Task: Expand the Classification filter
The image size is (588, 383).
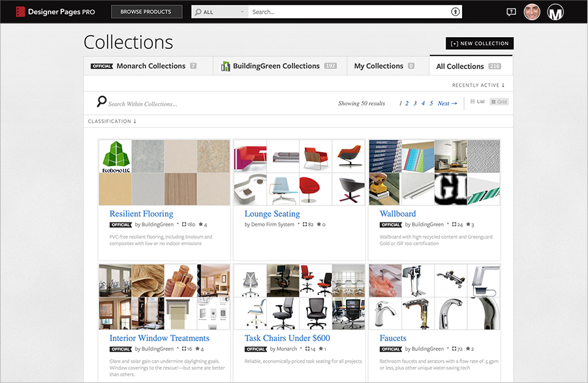Action: point(112,121)
